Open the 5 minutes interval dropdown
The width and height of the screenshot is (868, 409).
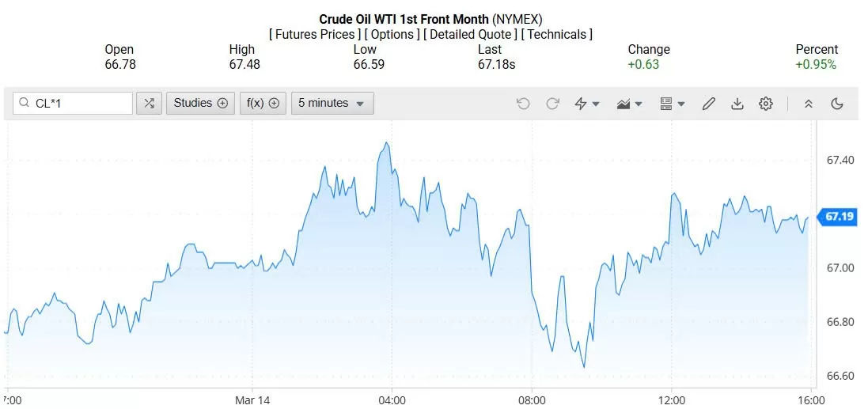[332, 103]
